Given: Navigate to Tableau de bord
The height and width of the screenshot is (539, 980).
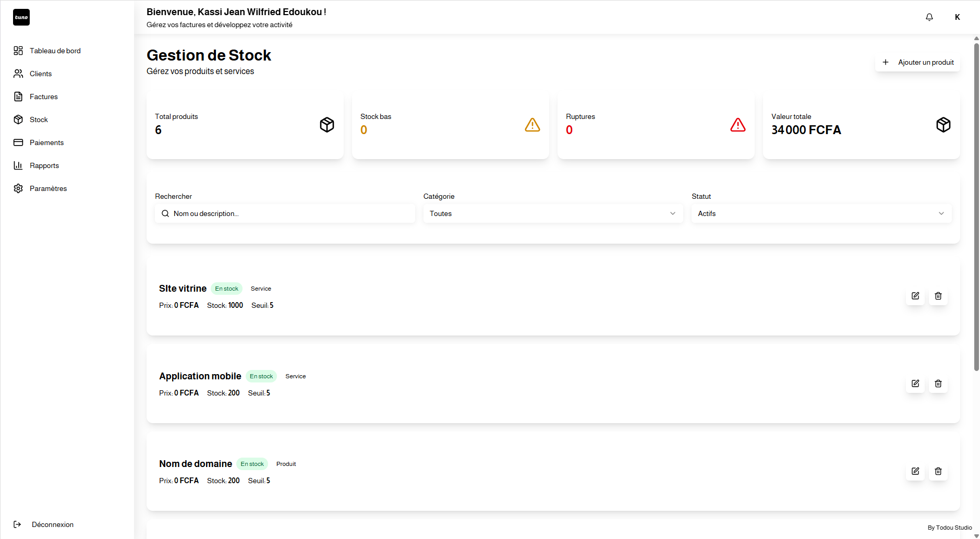Looking at the screenshot, I should tap(55, 51).
